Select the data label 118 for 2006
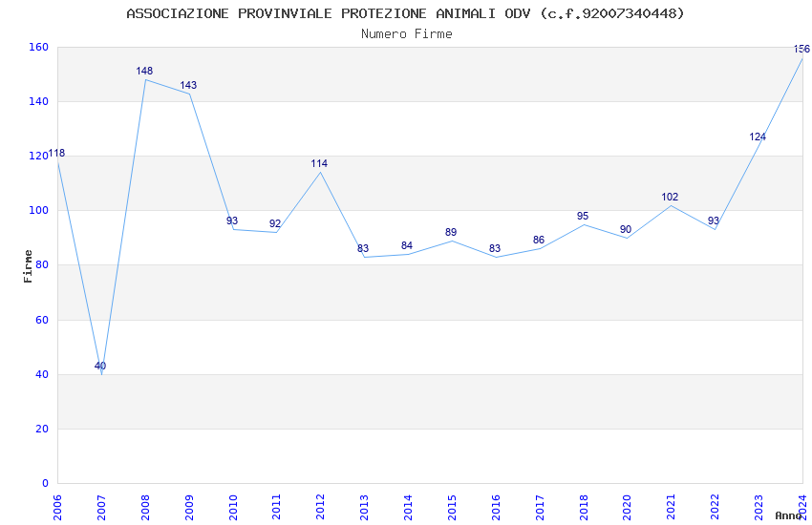Image resolution: width=812 pixels, height=525 pixels. pyautogui.click(x=56, y=153)
